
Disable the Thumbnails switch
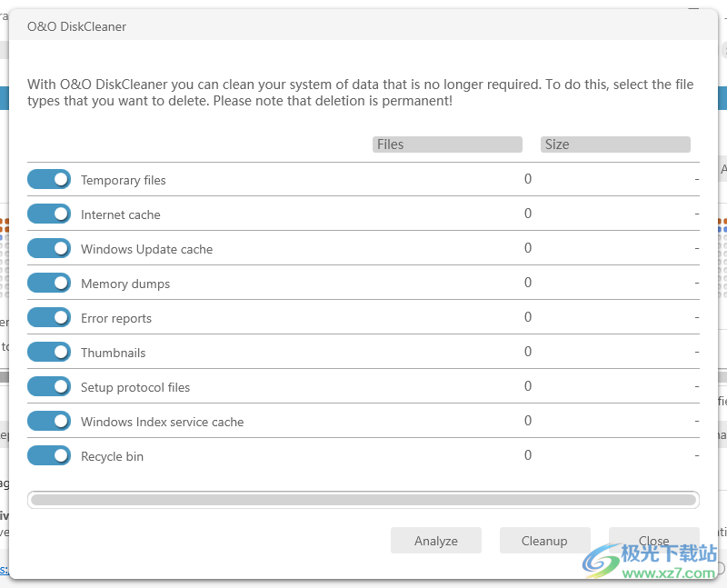tap(49, 352)
